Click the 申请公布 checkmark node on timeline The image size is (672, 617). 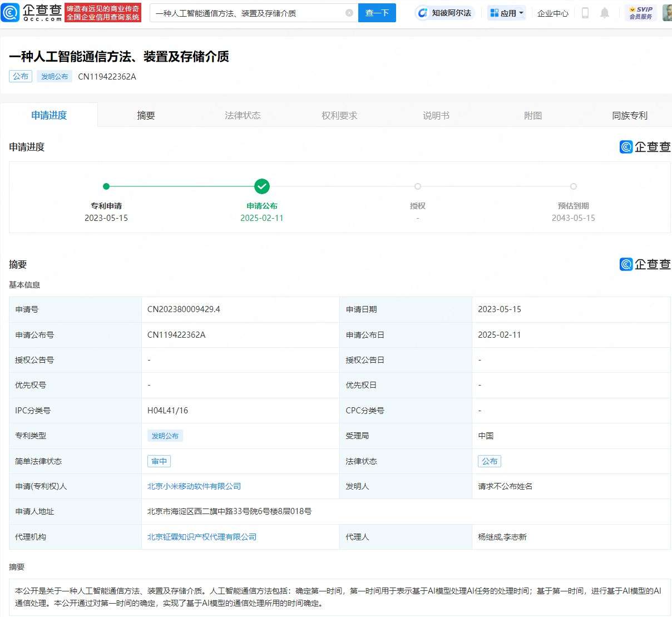click(262, 186)
